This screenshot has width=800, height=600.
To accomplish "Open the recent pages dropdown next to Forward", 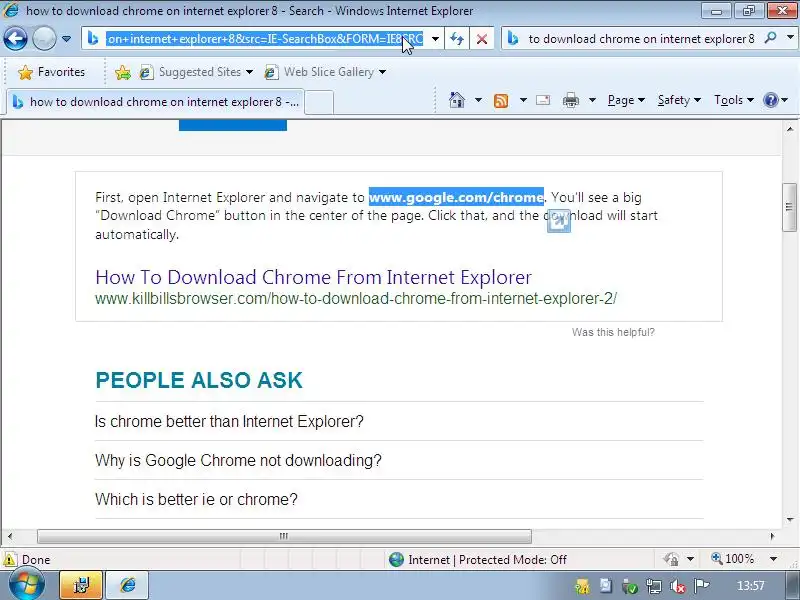I will click(66, 39).
